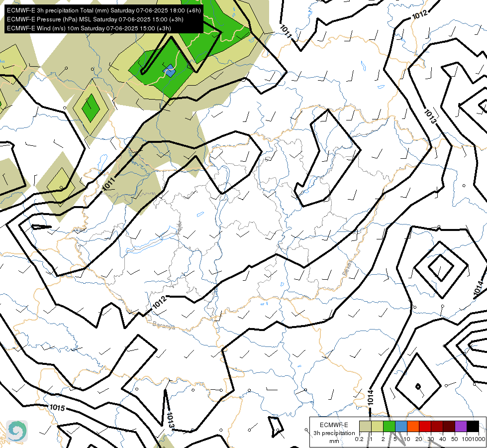Select the orange 10–20 mm legend swatch
The image size is (487, 448).
point(413,426)
